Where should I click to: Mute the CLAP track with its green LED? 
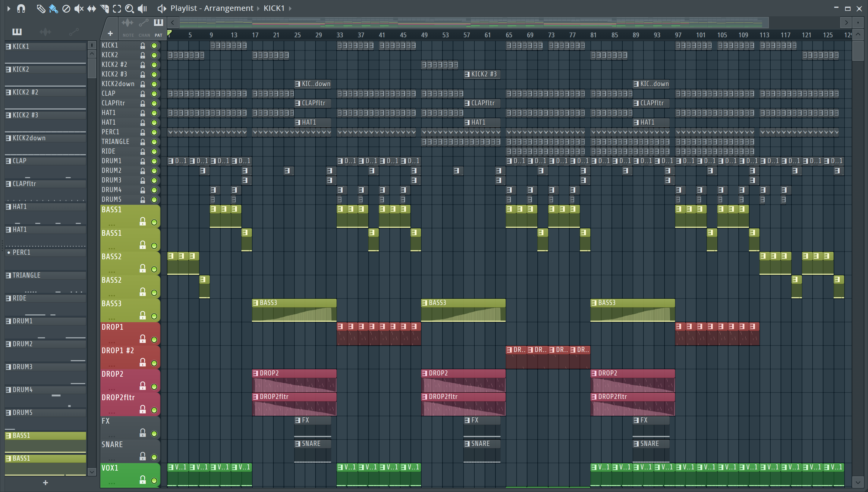[x=154, y=94]
